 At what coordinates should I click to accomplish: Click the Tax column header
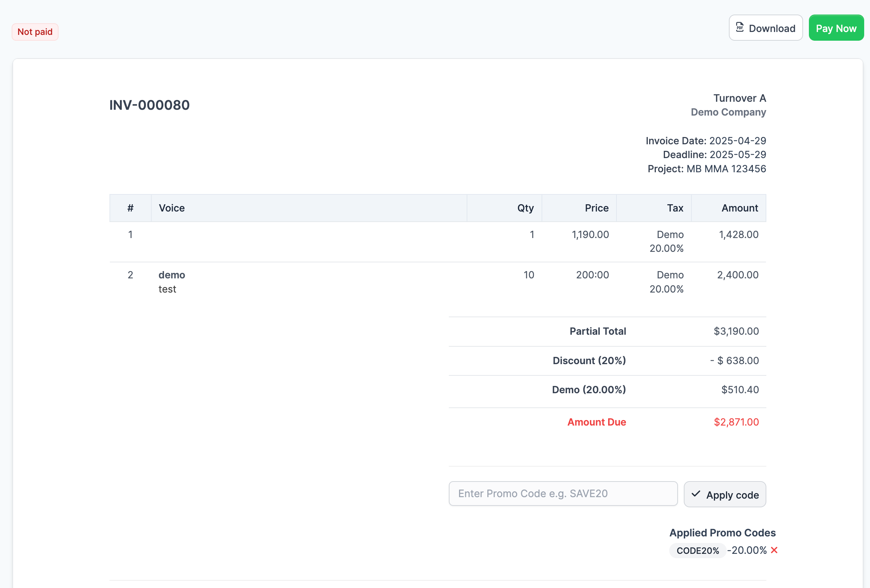click(x=675, y=208)
